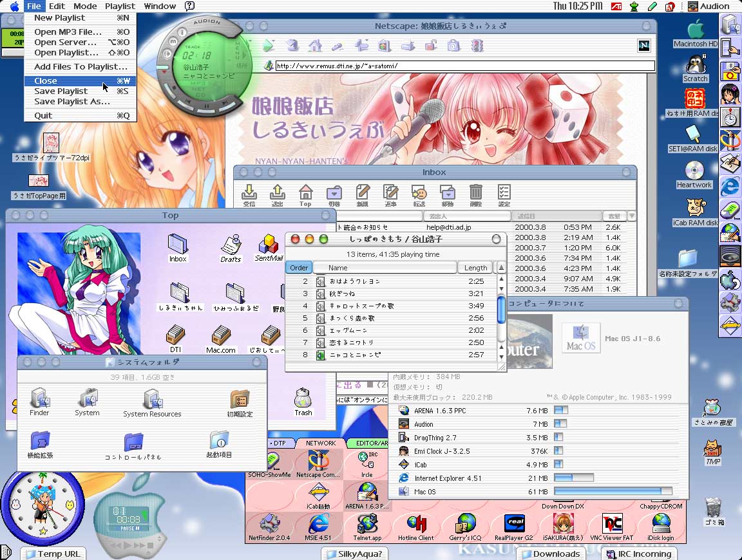The height and width of the screenshot is (560, 742).
Task: Open the Mode menu in the menu bar
Action: (x=85, y=6)
